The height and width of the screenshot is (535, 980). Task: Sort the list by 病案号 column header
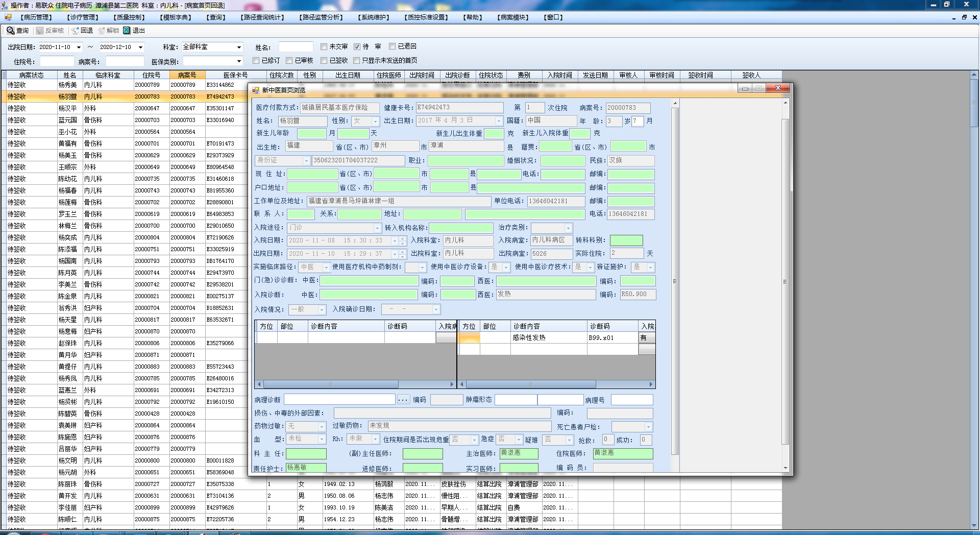(187, 75)
